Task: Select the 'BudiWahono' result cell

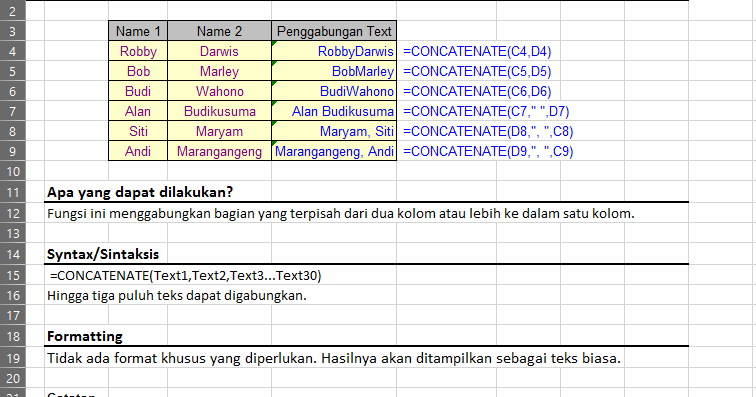Action: pyautogui.click(x=334, y=91)
